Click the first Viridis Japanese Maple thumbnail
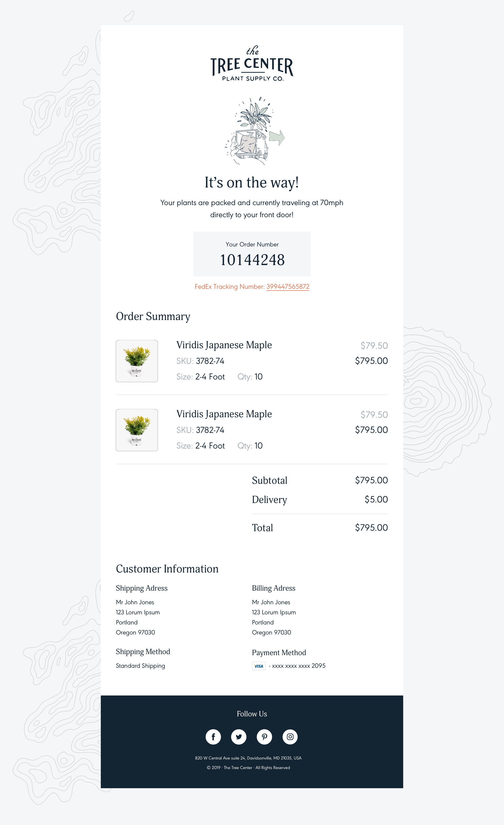Image resolution: width=504 pixels, height=825 pixels. pyautogui.click(x=137, y=361)
